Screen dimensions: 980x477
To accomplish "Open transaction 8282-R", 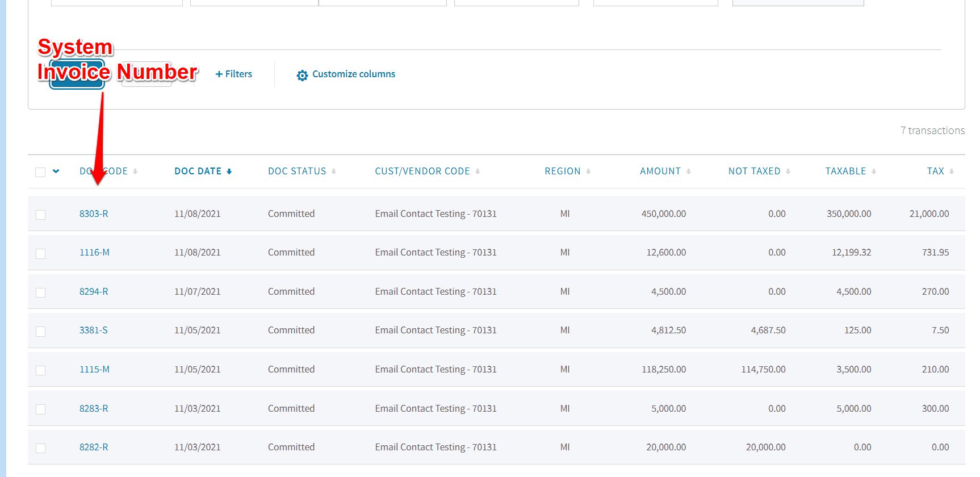I will point(94,447).
